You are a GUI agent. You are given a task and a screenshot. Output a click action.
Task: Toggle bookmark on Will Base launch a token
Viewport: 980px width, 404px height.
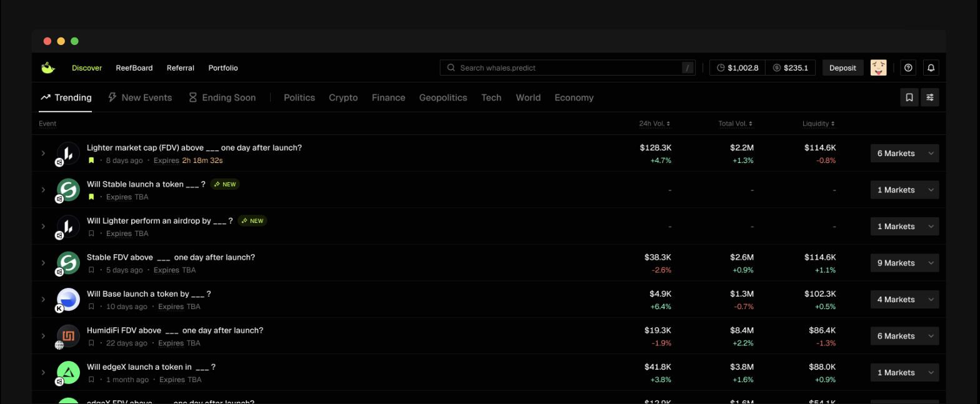(91, 307)
